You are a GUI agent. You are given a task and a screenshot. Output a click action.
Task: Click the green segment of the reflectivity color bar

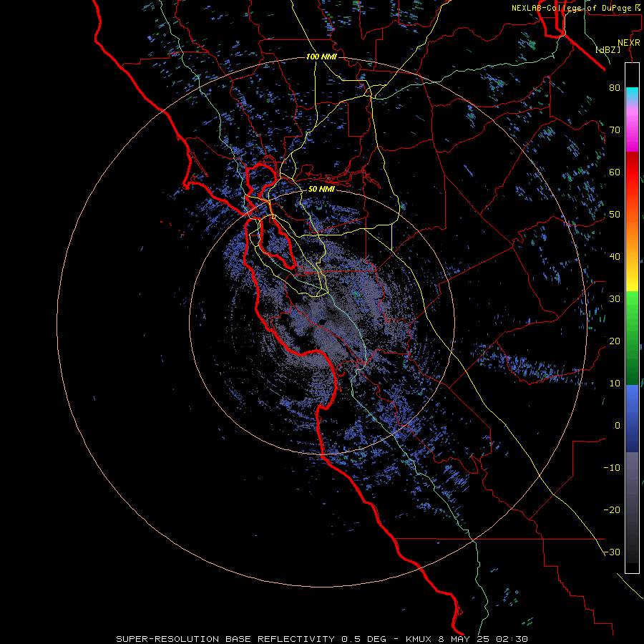632,338
